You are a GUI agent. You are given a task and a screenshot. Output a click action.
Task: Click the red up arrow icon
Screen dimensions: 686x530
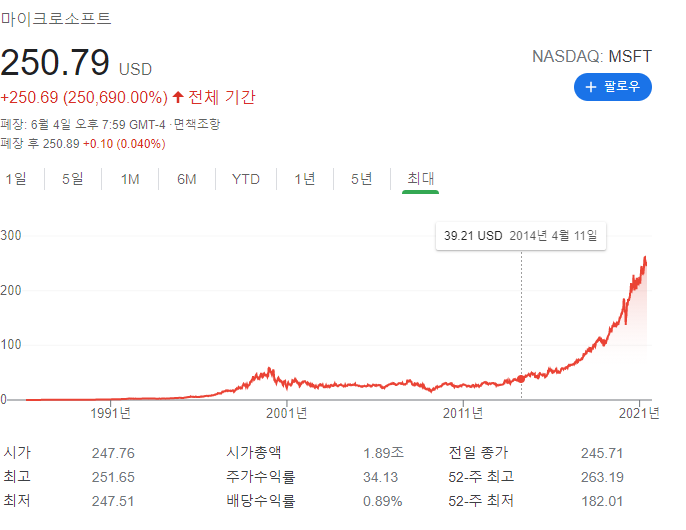177,97
